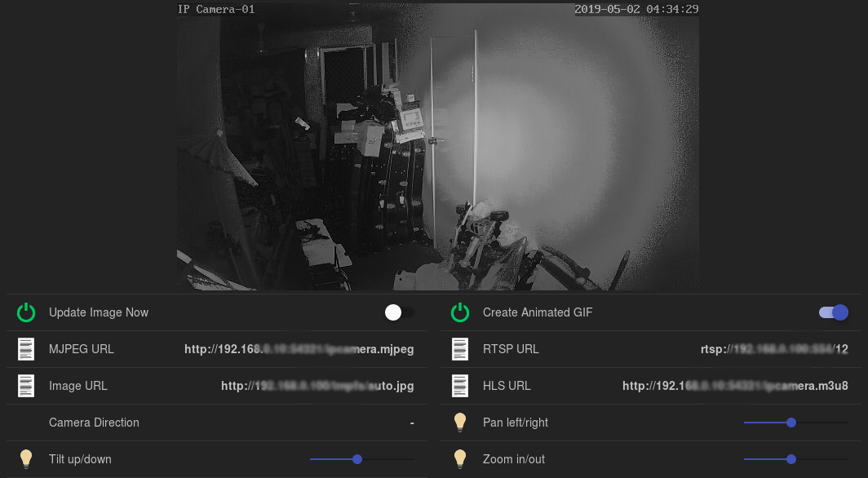
Task: Click the IP Camera-01 live video feed
Action: pyautogui.click(x=436, y=147)
